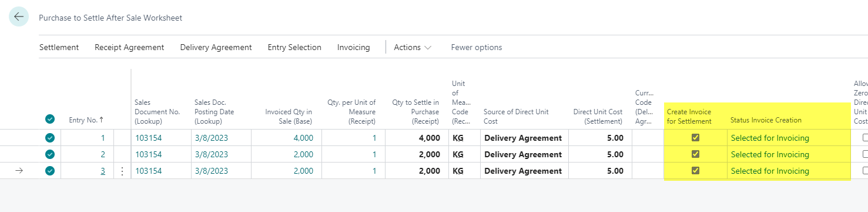Go back using the arrow button
Viewport: 868px width, 212px height.
tap(19, 17)
